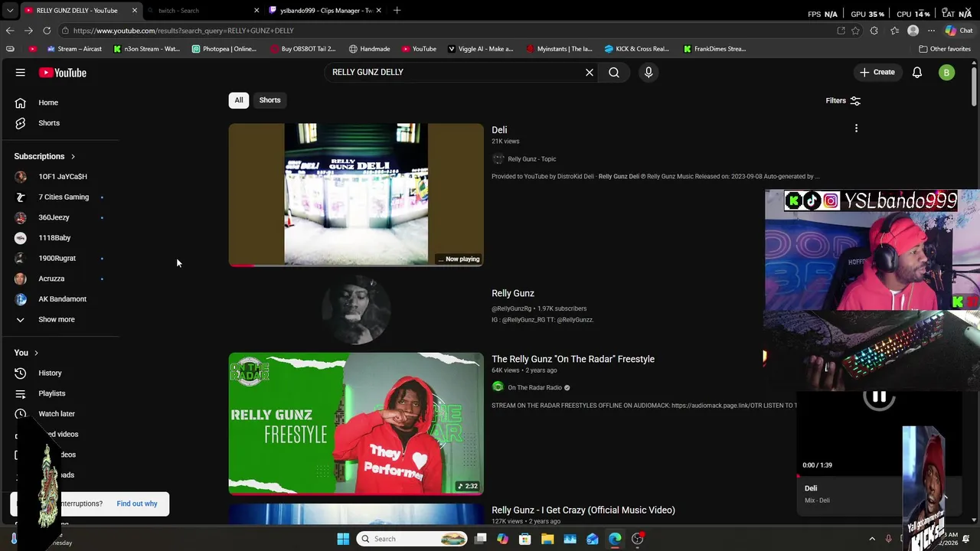Click the Home icon in sidebar
This screenshot has width=980, height=551.
[x=21, y=103]
